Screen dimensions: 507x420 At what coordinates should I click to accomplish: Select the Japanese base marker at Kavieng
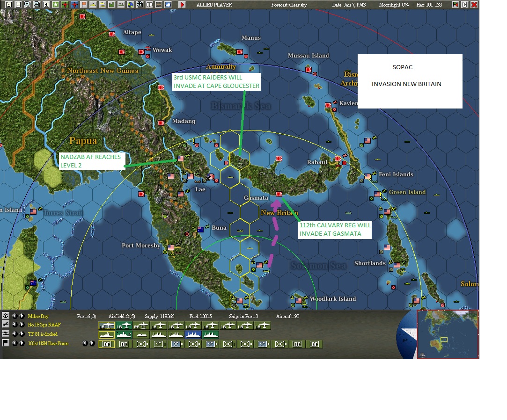tap(328, 105)
